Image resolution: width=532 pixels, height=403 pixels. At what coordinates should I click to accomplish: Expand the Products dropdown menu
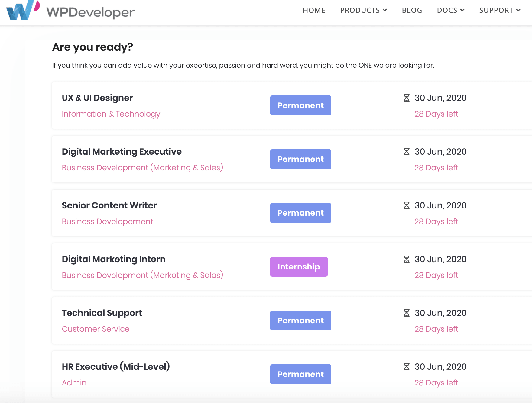pyautogui.click(x=363, y=10)
